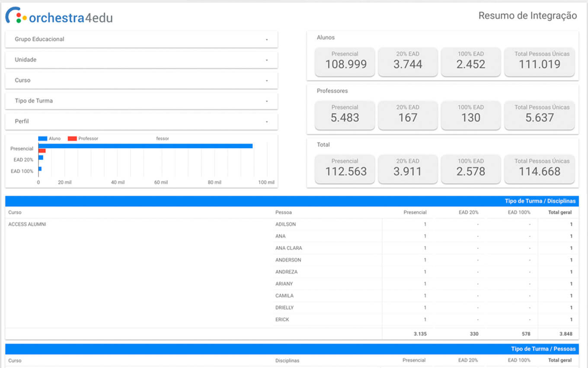Click the Tipo de Turma / Disciplinas header
This screenshot has height=368, width=588.
coord(540,201)
